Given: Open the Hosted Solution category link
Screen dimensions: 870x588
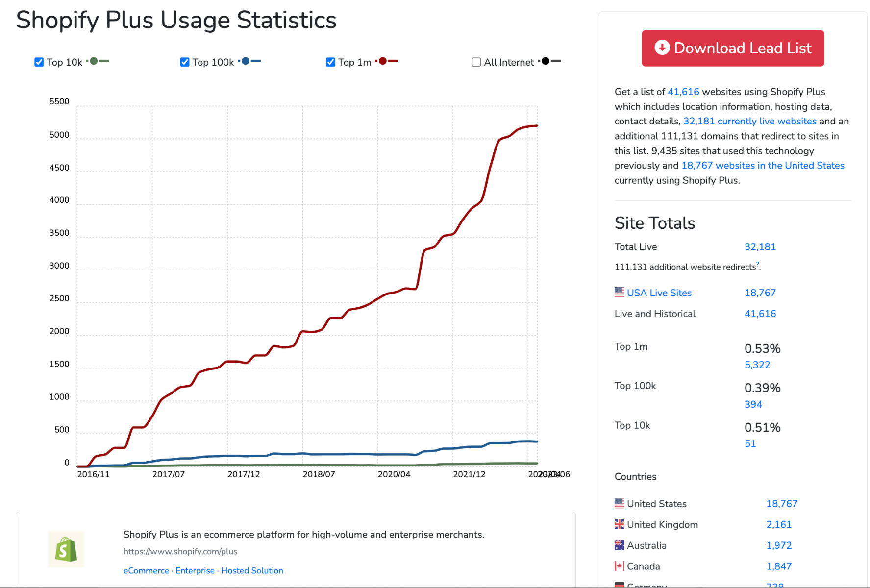Looking at the screenshot, I should pos(252,571).
